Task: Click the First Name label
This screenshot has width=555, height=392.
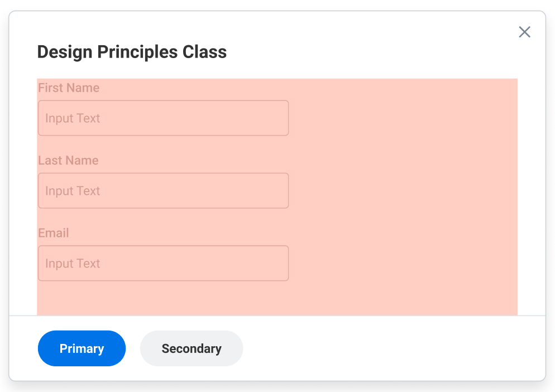Action: pos(69,88)
